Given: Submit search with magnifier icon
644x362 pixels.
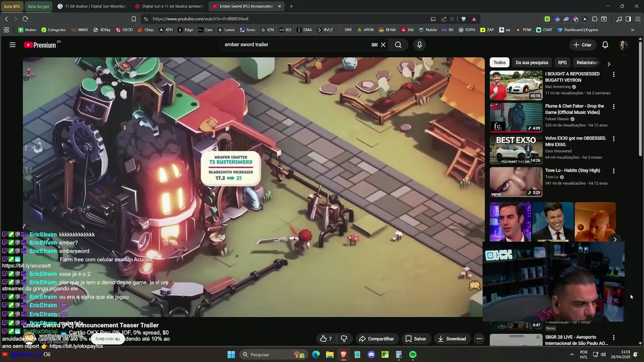Looking at the screenshot, I should (x=398, y=45).
